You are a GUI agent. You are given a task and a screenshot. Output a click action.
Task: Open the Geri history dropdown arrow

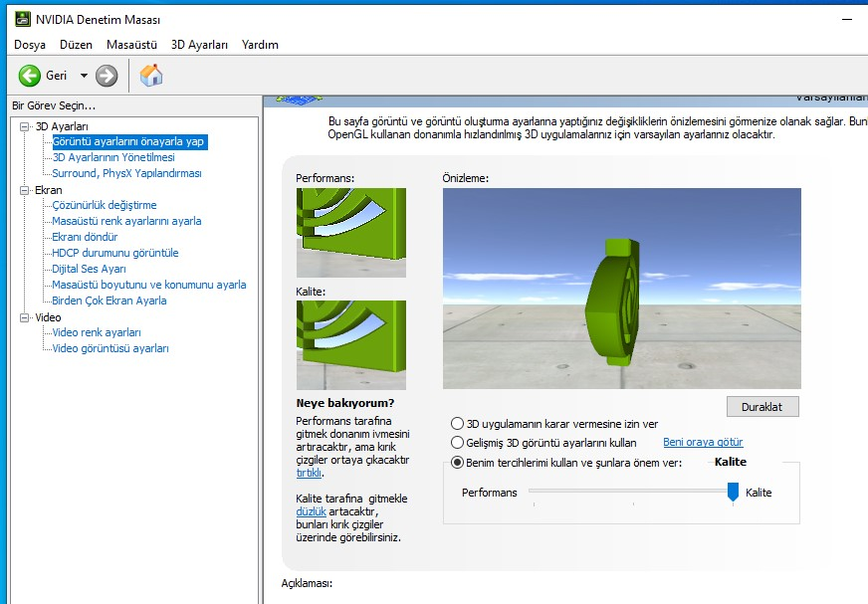85,76
